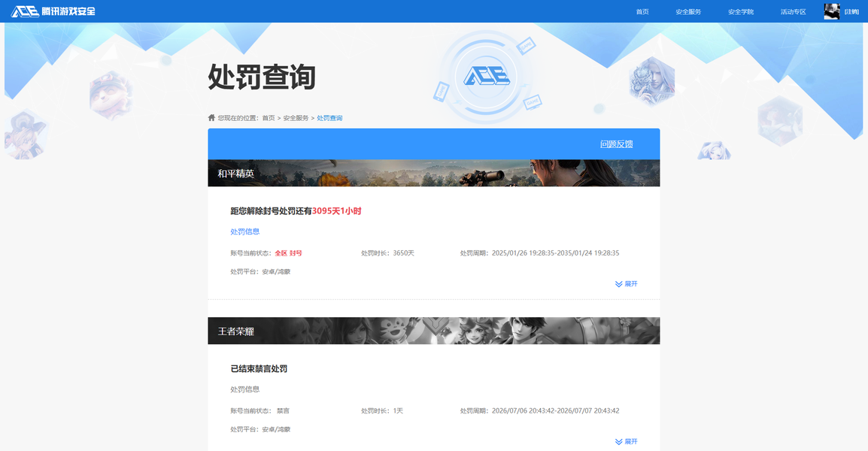Screen dimensions: 868x451
Task: Click the [注销] logout link
Action: pos(851,11)
